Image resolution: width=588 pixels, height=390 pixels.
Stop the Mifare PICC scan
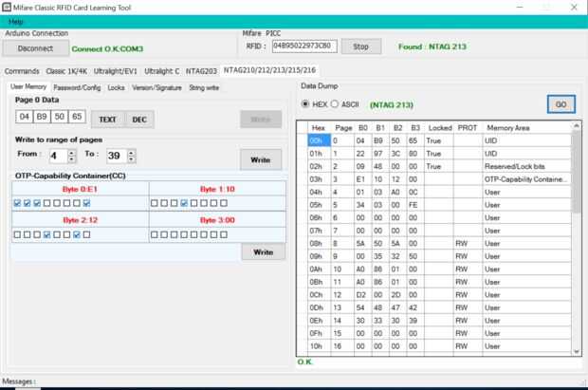pos(360,46)
